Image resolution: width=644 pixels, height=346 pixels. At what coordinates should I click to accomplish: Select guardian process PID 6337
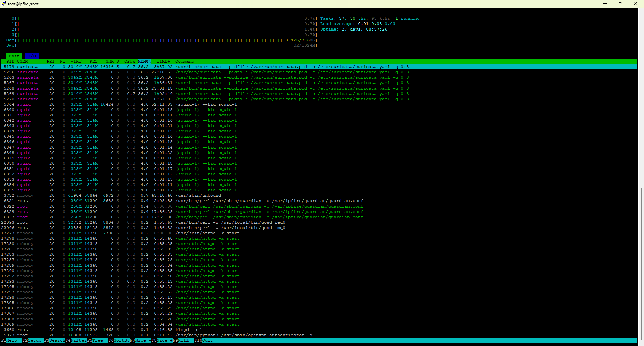click(319, 217)
